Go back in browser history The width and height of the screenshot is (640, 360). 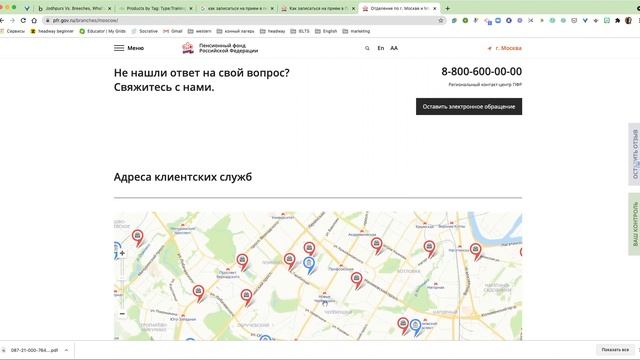(x=2, y=20)
